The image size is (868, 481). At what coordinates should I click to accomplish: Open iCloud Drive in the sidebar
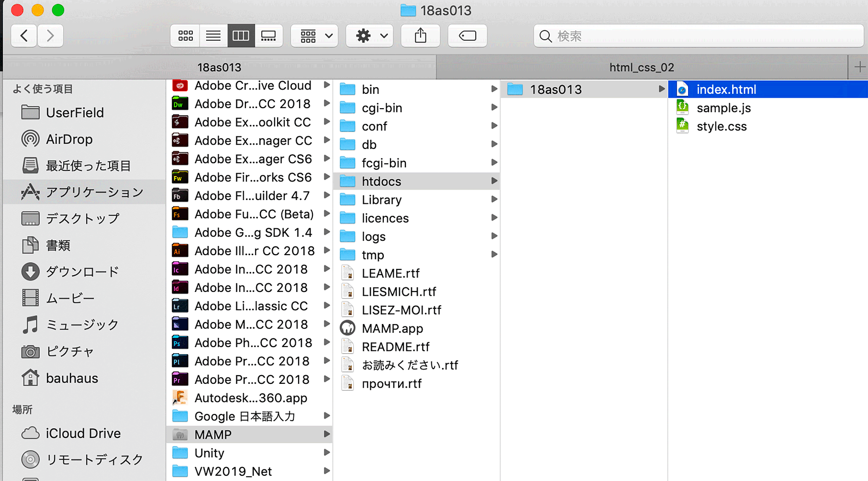(x=83, y=433)
